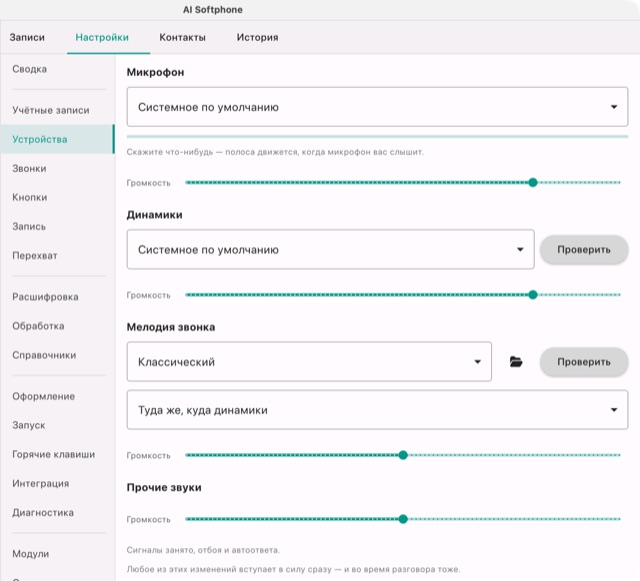
Task: Select Устройства in the sidebar
Action: point(57,139)
